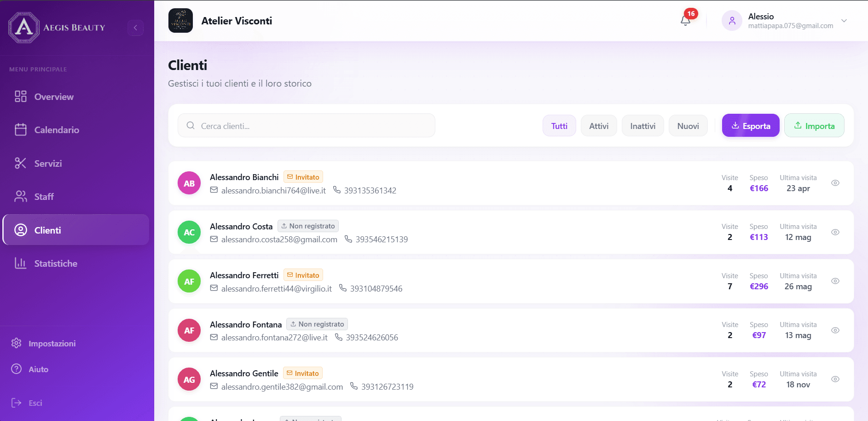Expand the Alessio account dropdown
This screenshot has width=868, height=421.
tap(844, 21)
